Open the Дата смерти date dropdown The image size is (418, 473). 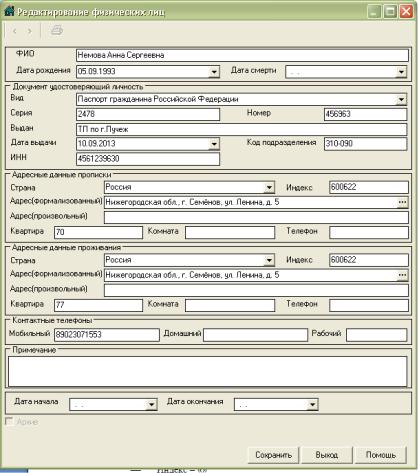click(401, 72)
